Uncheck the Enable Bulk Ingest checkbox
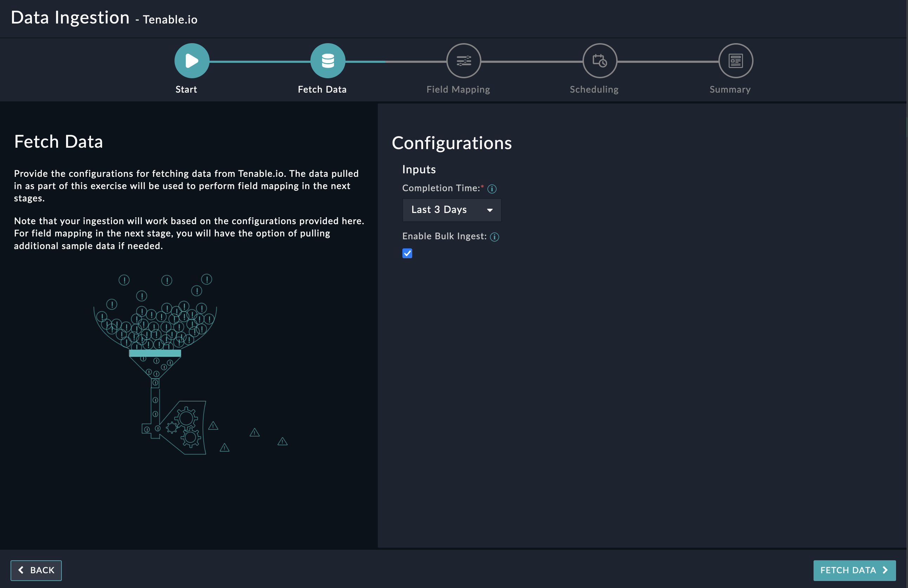908x588 pixels. click(407, 253)
